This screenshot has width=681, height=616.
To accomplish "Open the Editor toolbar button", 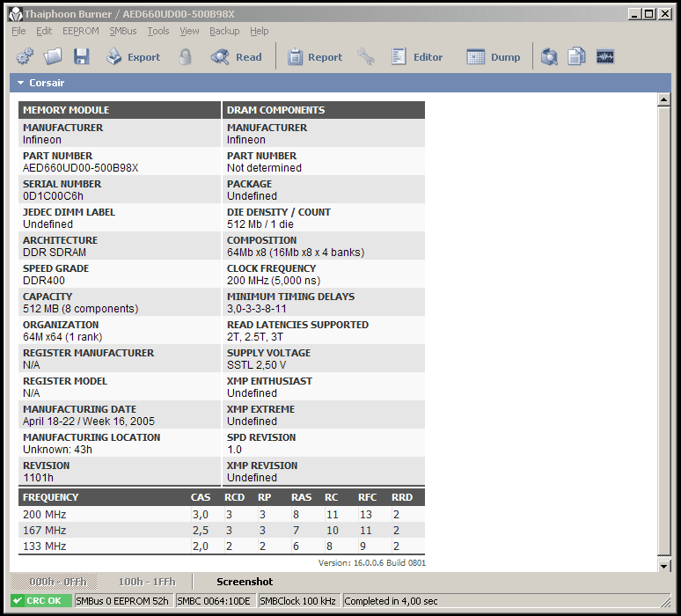I will pyautogui.click(x=417, y=57).
